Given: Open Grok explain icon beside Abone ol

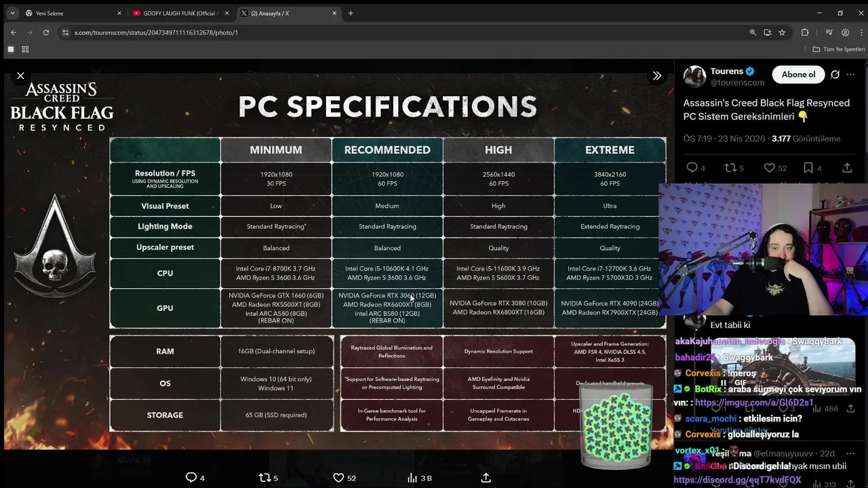Looking at the screenshot, I should [835, 75].
